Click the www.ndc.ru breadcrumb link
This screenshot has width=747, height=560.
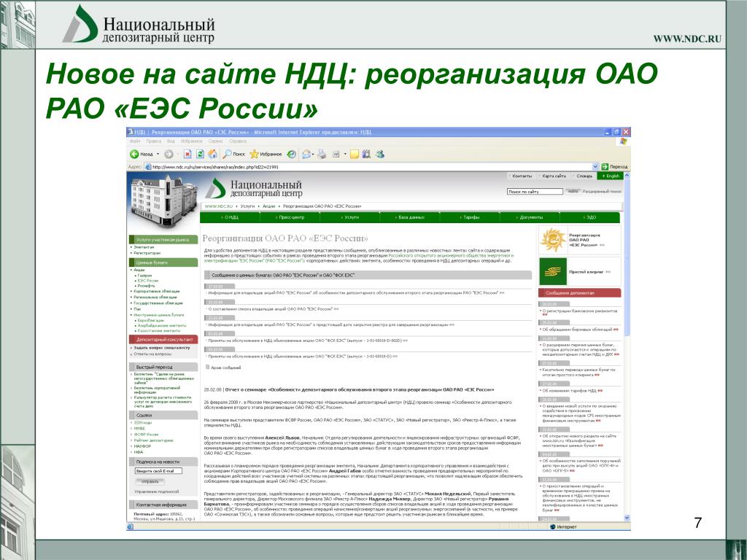(219, 206)
